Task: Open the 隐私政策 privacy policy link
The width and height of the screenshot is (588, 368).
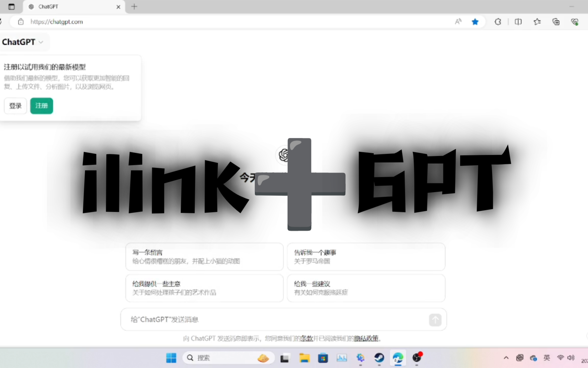Action: pos(366,338)
